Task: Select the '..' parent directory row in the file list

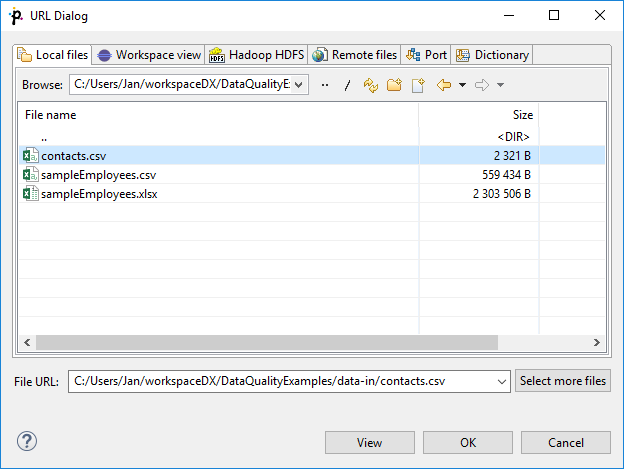Action: coord(312,137)
